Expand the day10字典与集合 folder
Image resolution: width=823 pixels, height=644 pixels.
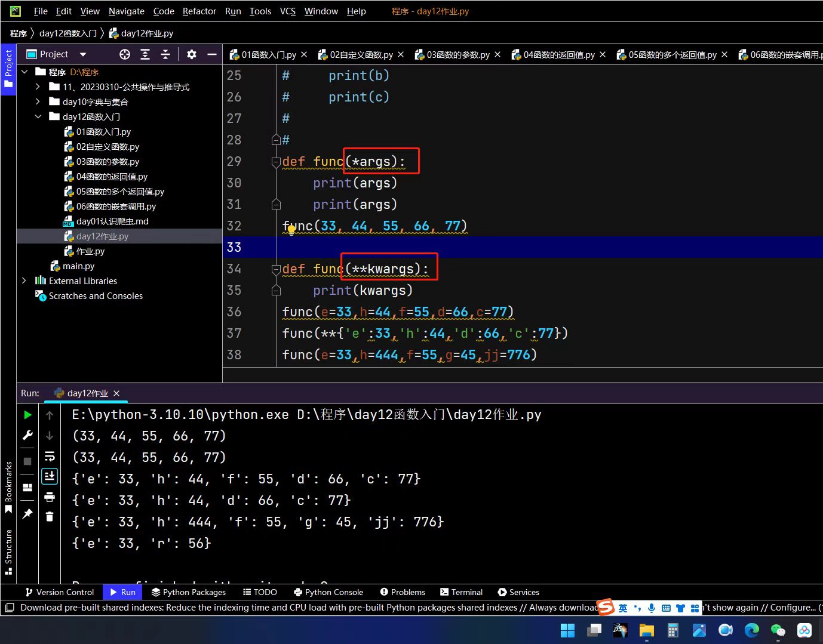tap(38, 101)
